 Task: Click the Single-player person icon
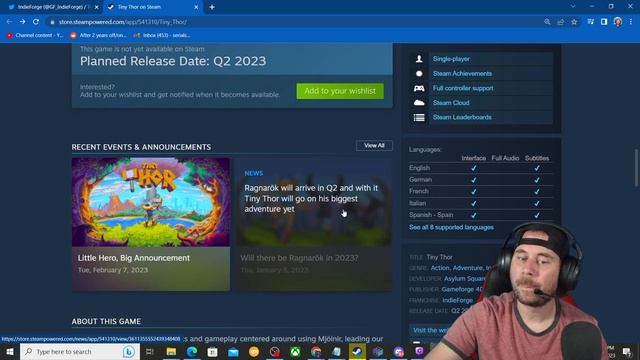419,59
